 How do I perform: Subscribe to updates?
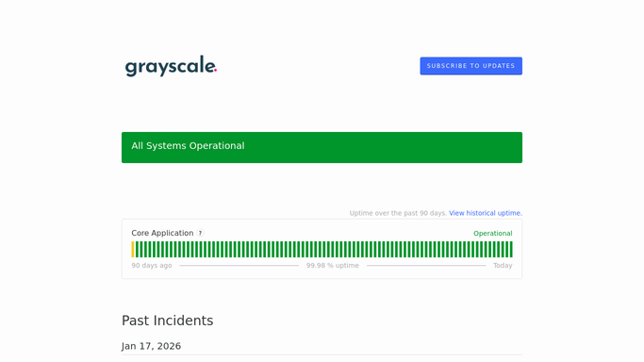pyautogui.click(x=471, y=66)
